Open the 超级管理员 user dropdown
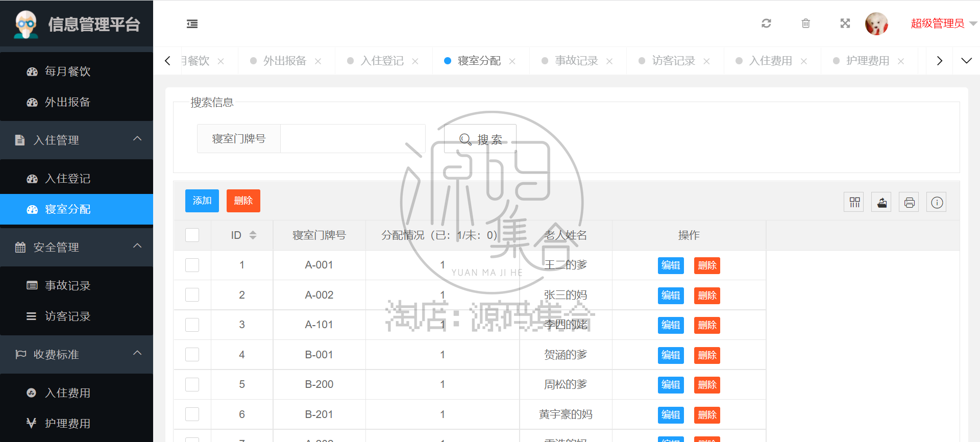Viewport: 980px width, 442px height. 943,23
